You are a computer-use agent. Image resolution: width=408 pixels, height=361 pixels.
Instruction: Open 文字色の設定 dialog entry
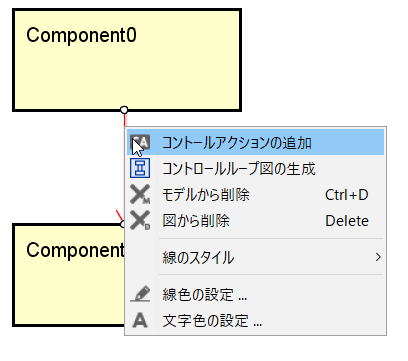pos(255,321)
